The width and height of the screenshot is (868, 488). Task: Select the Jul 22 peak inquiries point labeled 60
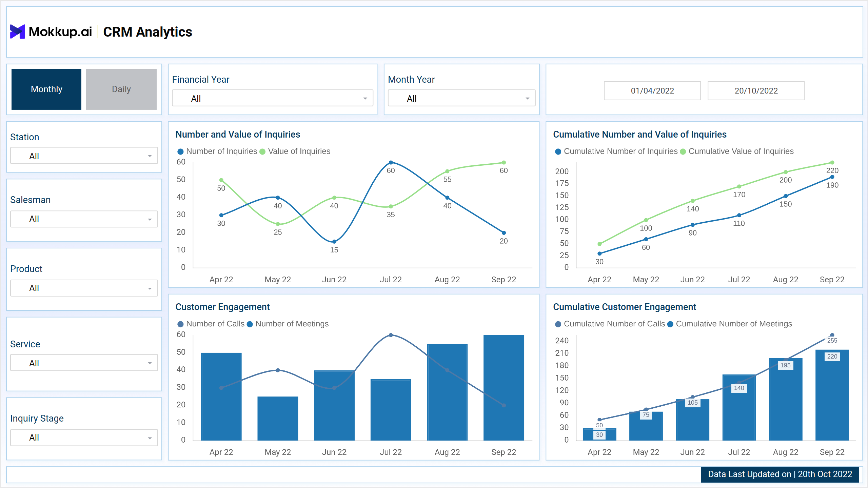pos(391,163)
